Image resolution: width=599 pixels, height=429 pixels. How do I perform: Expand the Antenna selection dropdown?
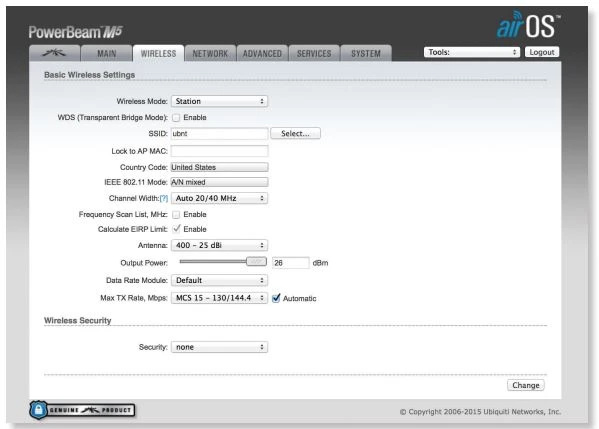pyautogui.click(x=219, y=245)
